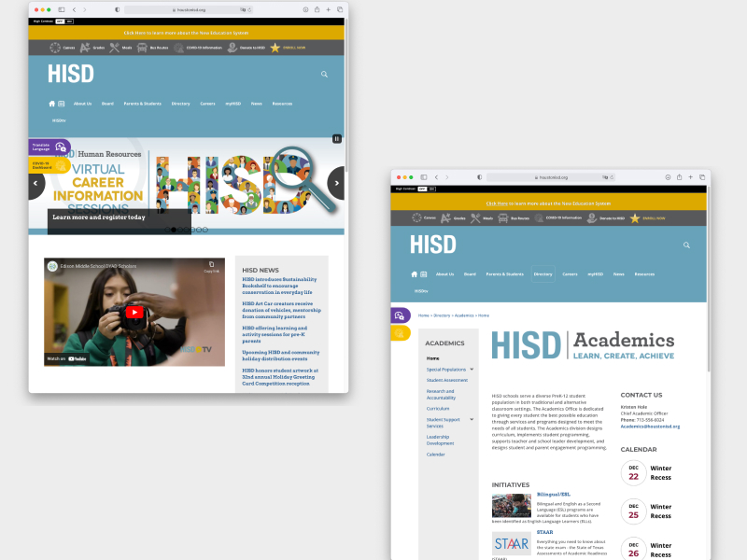This screenshot has width=747, height=560.
Task: Pause the homepage carousel slideshow
Action: tap(336, 138)
